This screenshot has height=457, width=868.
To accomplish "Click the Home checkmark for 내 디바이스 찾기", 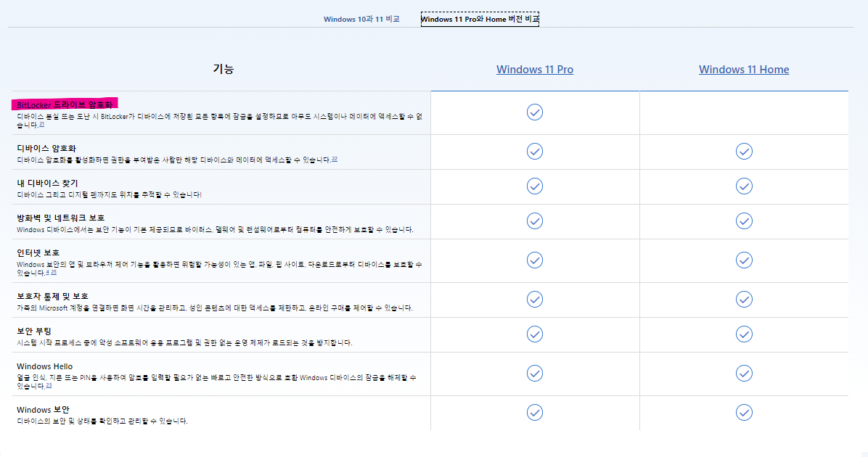I will (744, 186).
